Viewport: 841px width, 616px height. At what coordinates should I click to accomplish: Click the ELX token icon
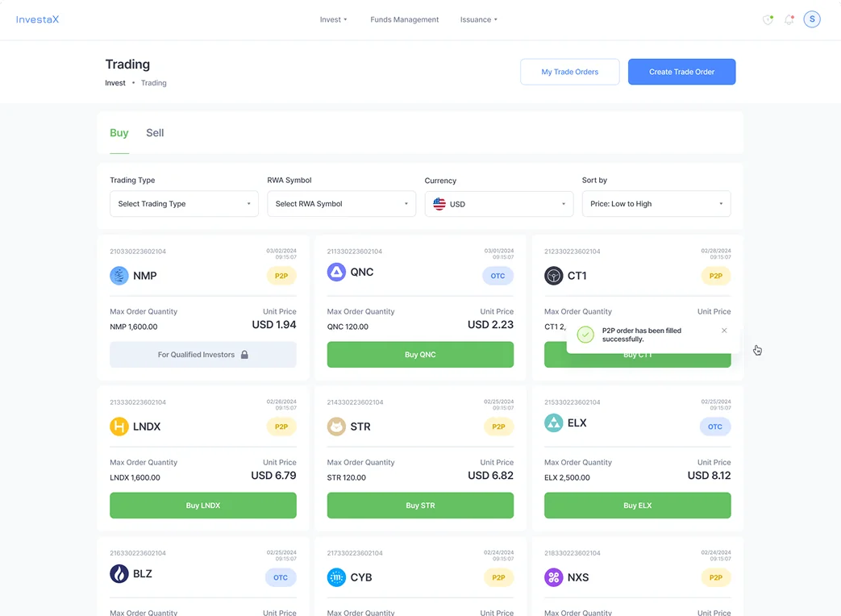point(553,423)
